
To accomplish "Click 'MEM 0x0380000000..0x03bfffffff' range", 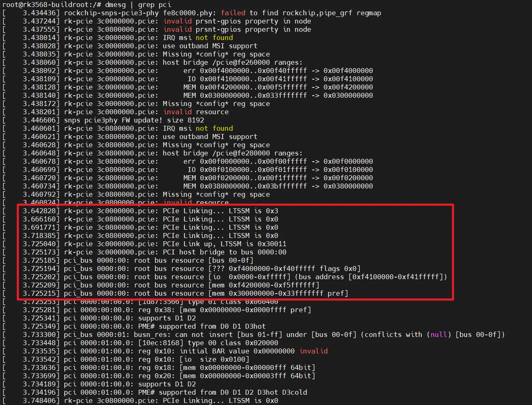I will (245, 186).
